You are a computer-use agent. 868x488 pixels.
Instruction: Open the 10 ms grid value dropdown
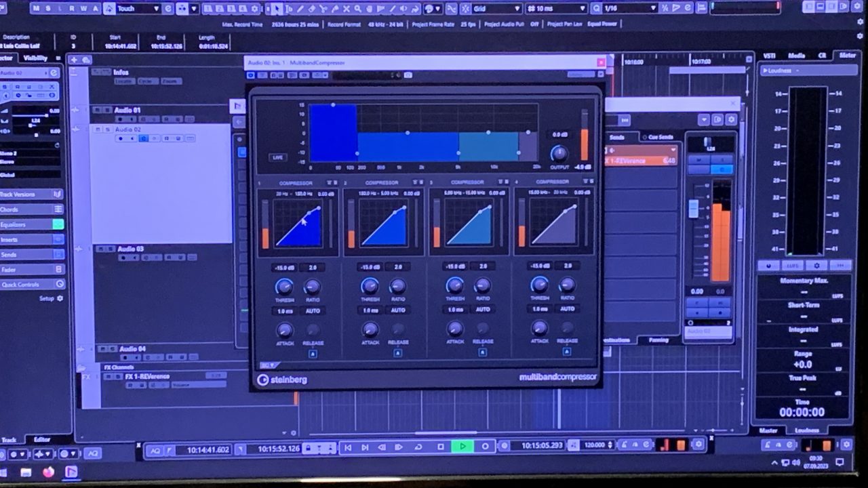556,8
